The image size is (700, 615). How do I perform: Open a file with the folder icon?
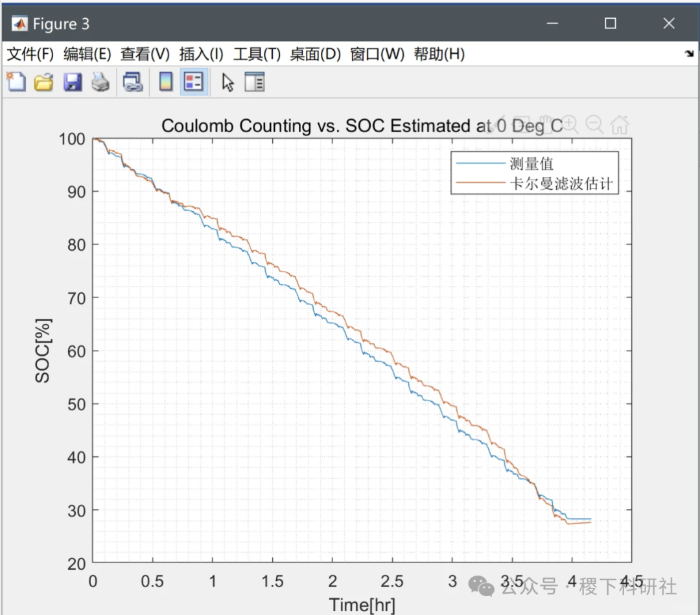(44, 82)
